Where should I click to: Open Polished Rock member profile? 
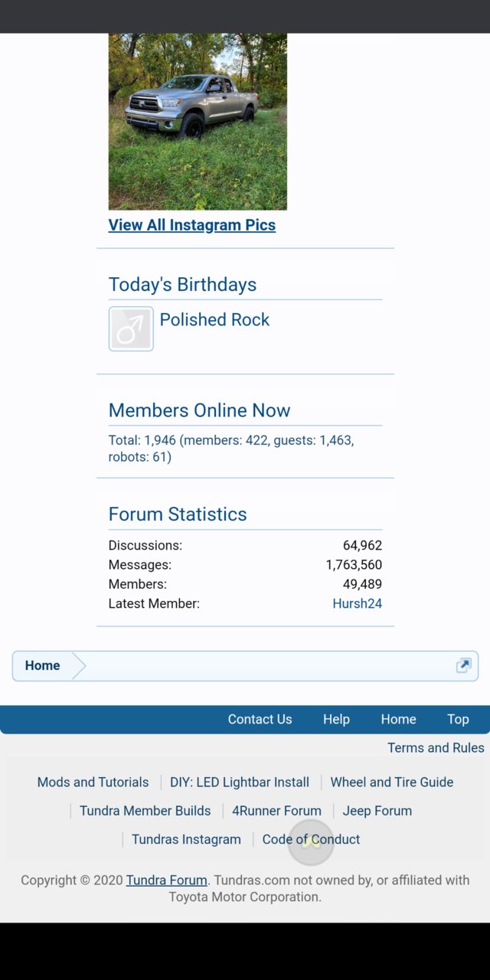pyautogui.click(x=214, y=320)
